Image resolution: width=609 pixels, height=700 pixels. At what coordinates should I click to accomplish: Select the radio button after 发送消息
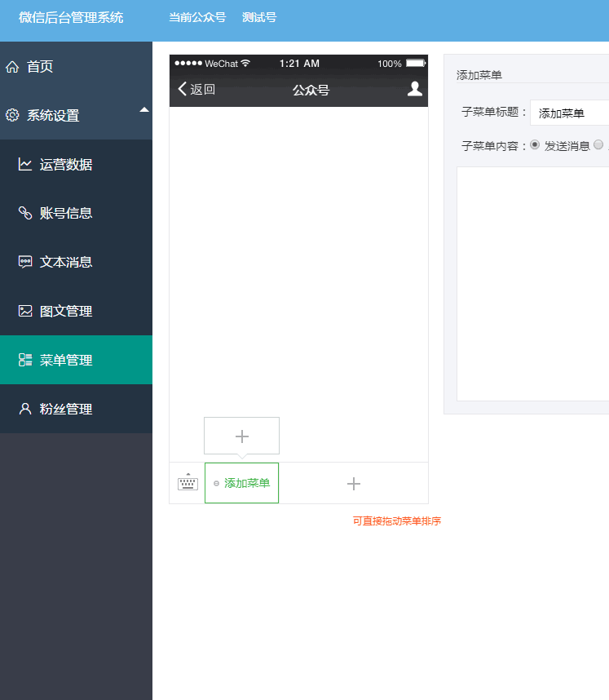click(x=598, y=145)
